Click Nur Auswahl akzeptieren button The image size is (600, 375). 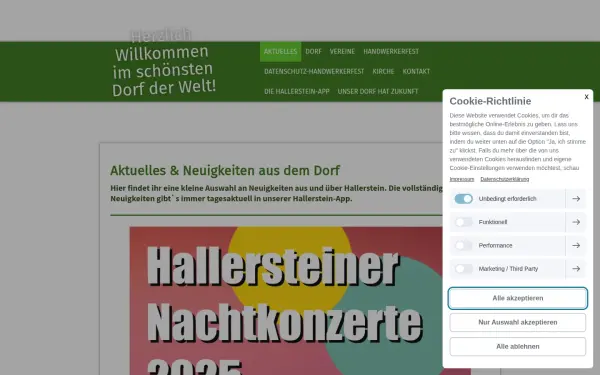click(x=517, y=322)
